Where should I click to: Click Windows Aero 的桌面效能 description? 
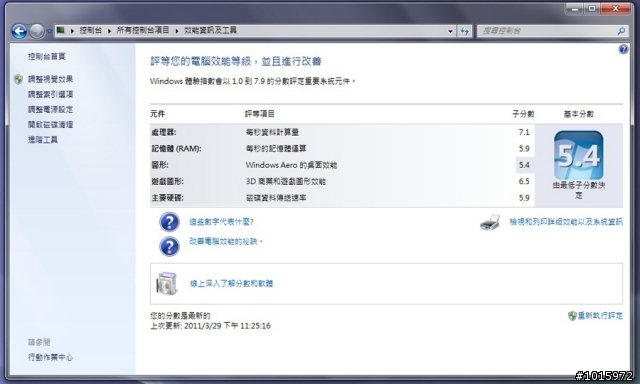coord(291,165)
